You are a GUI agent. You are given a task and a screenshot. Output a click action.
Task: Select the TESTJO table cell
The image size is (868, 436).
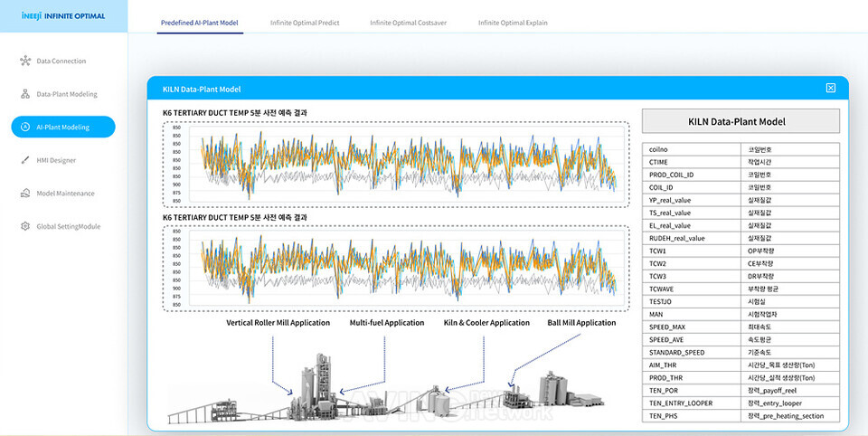tap(692, 302)
